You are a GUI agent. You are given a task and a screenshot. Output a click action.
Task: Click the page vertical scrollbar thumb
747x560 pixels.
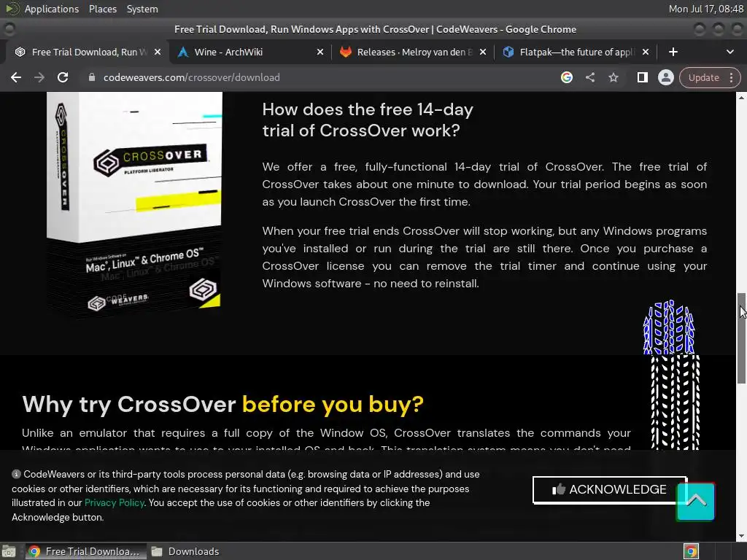tap(741, 338)
